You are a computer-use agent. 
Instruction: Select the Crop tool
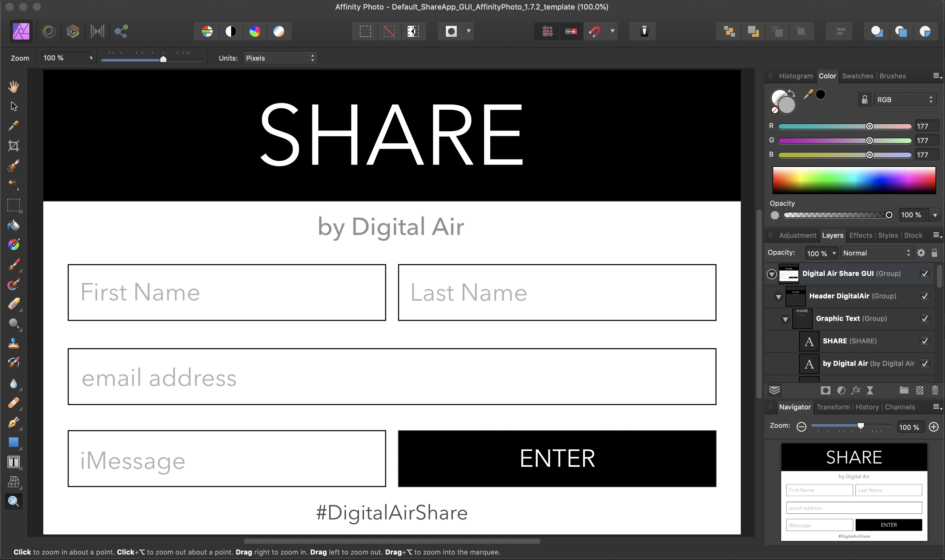14,146
